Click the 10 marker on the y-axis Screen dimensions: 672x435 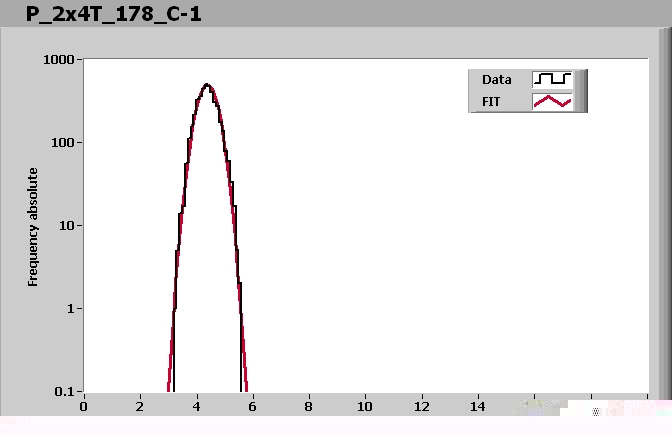[x=68, y=226]
